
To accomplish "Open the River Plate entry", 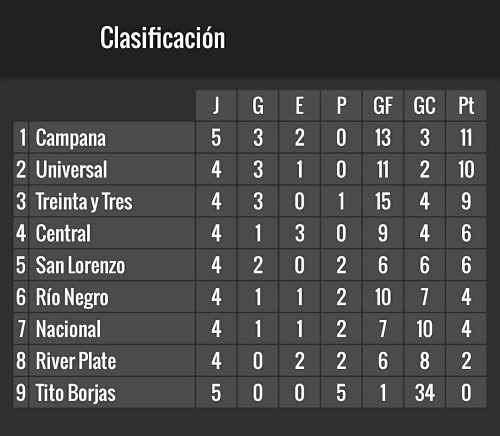I will [250, 361].
